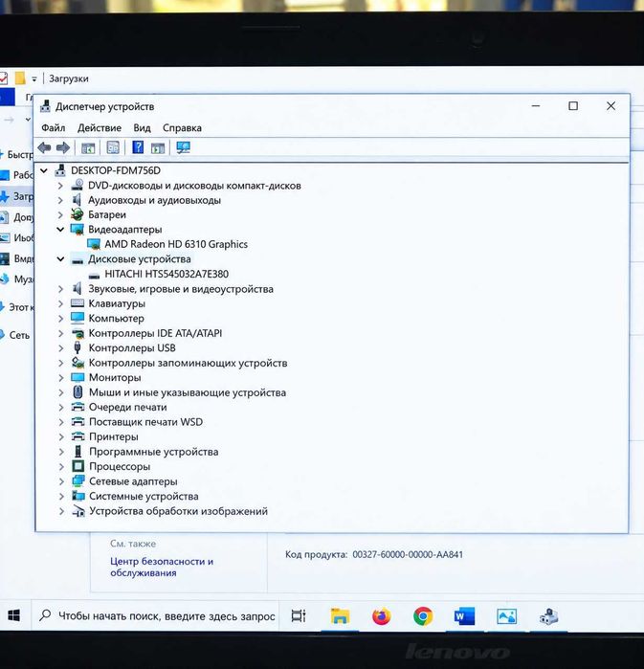Image resolution: width=644 pixels, height=669 pixels.
Task: Click the Контроллеры IDE ATA/ATAPI icon
Action: pyautogui.click(x=78, y=333)
